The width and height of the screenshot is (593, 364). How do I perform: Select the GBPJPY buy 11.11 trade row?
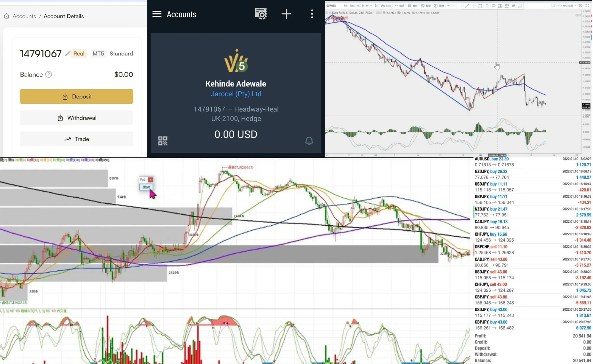[533, 199]
